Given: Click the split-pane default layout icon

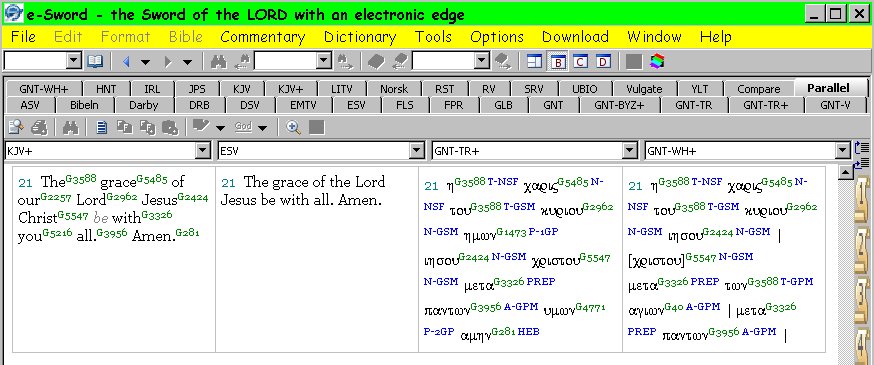Looking at the screenshot, I should pyautogui.click(x=535, y=61).
